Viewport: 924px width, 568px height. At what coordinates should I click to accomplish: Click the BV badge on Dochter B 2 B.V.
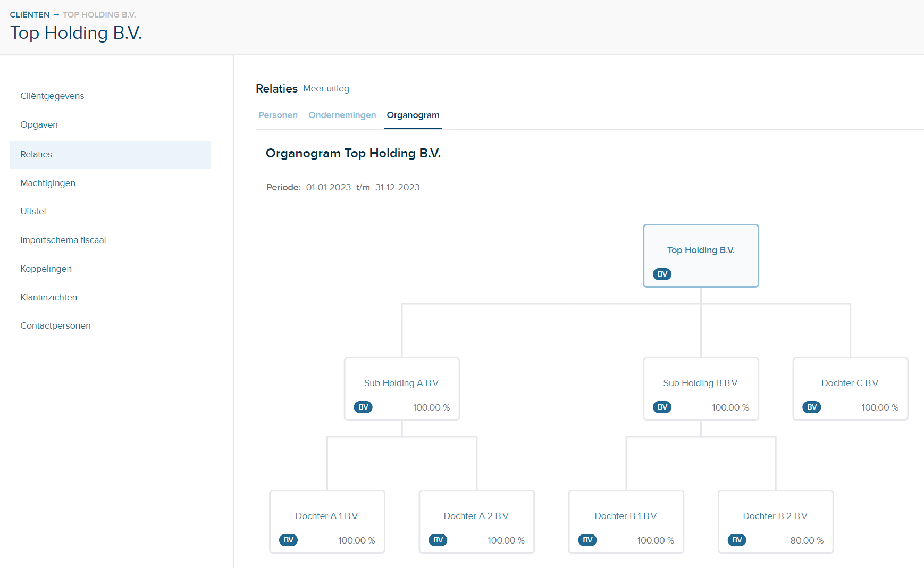(x=737, y=540)
